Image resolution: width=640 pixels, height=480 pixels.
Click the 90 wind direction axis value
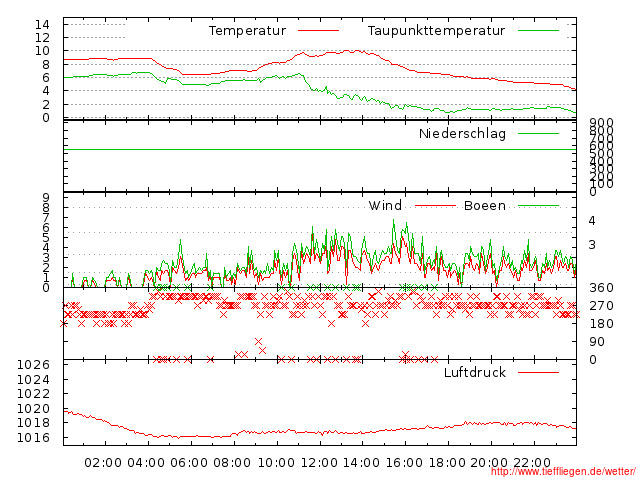(597, 342)
